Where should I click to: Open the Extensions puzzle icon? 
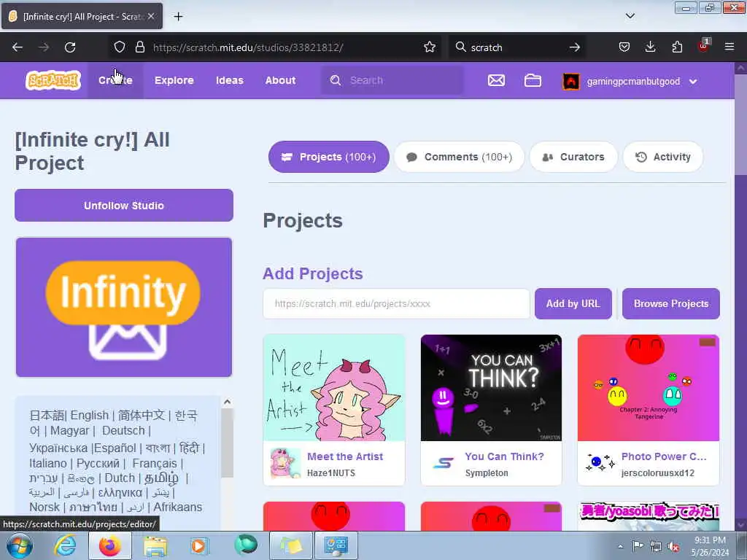pyautogui.click(x=677, y=47)
